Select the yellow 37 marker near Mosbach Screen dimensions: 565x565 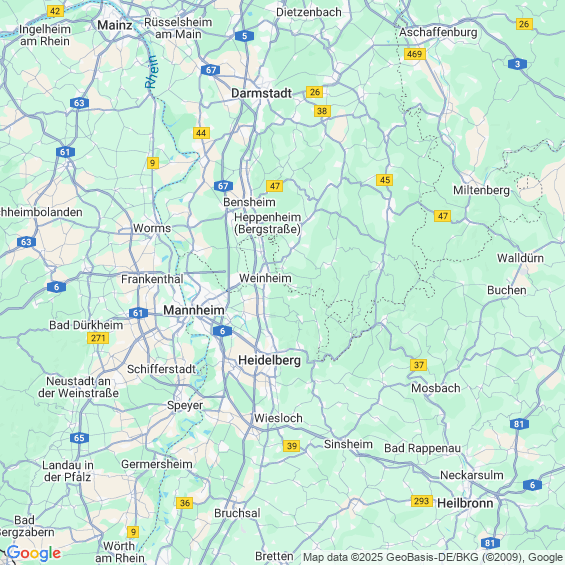tap(418, 365)
